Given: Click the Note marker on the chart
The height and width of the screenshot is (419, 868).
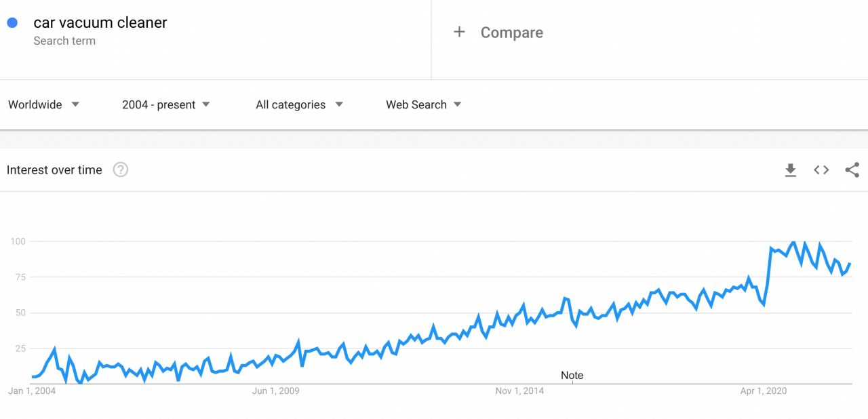Looking at the screenshot, I should coord(572,375).
